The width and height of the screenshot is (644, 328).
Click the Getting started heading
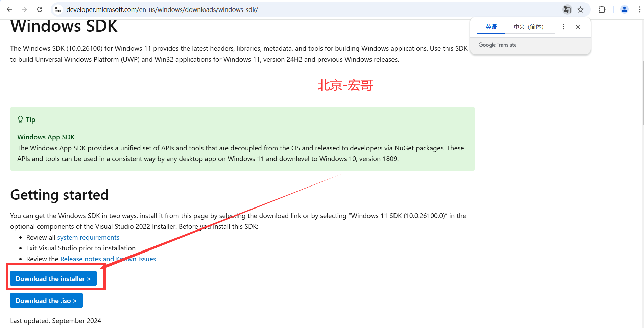click(x=59, y=195)
